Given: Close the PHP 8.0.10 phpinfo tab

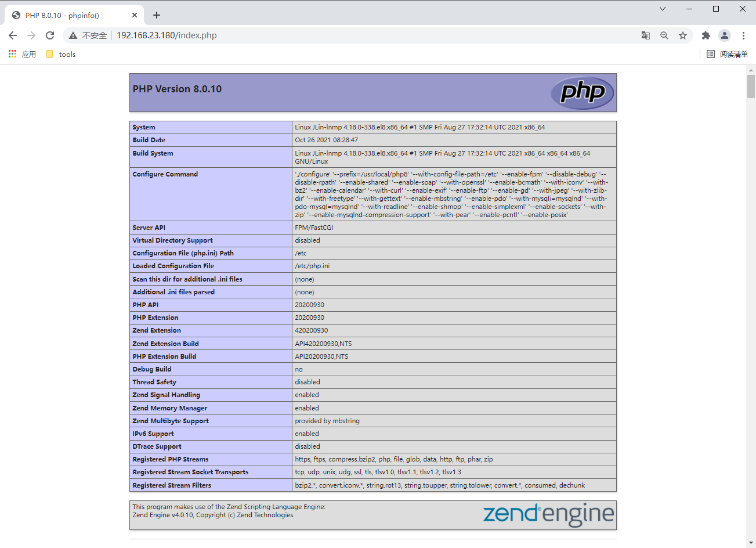Looking at the screenshot, I should (x=135, y=15).
